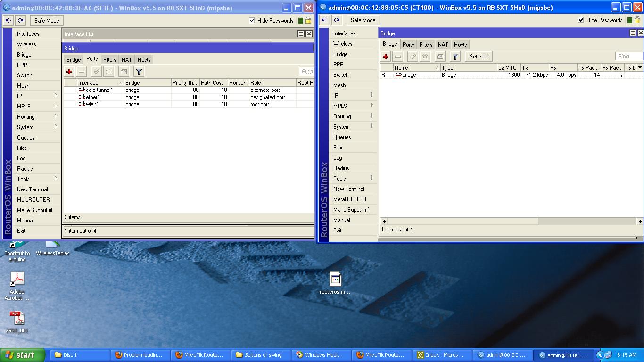Switch to Ports tab in CT400 Bridge window
Viewport: 644px width, 362px height.
click(408, 45)
